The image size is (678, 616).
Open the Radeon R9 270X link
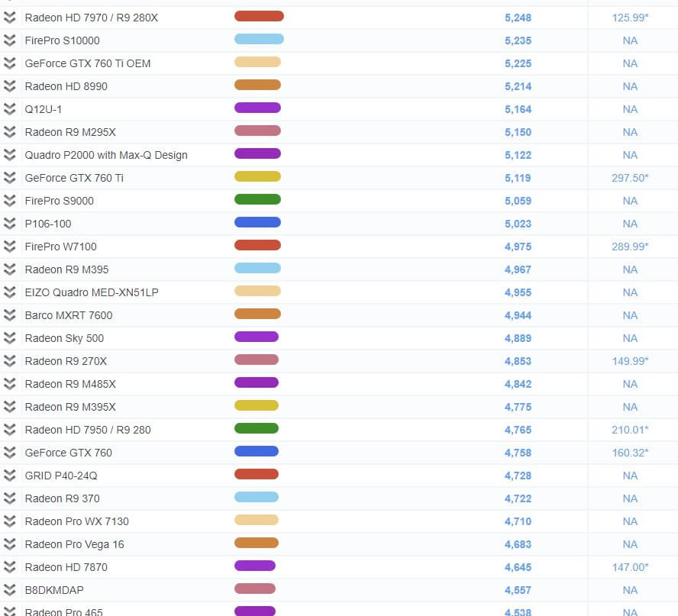tap(66, 361)
